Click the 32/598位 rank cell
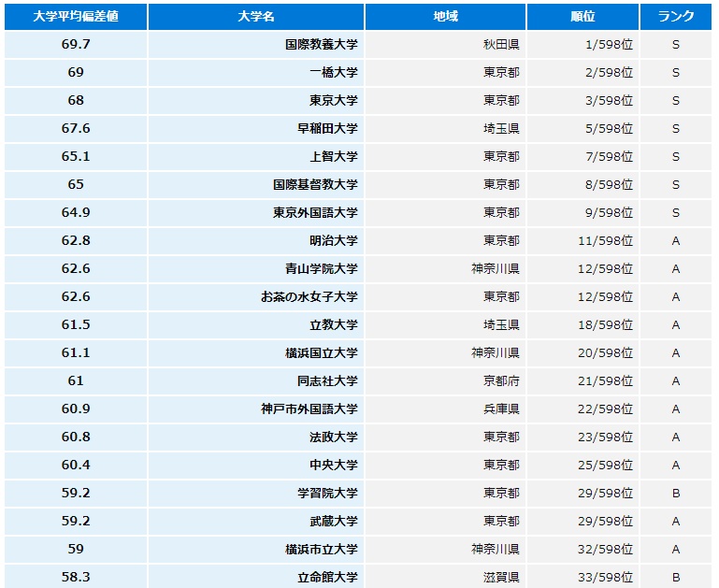The width and height of the screenshot is (719, 588). [582, 549]
